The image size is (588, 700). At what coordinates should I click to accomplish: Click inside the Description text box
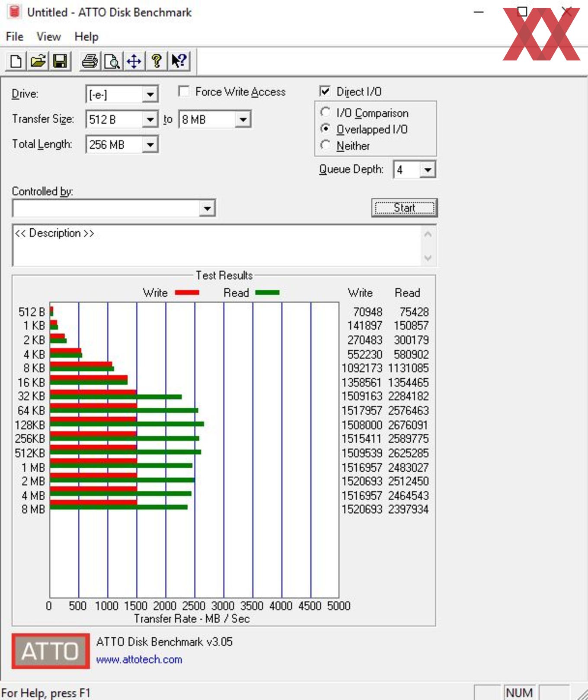[216, 245]
